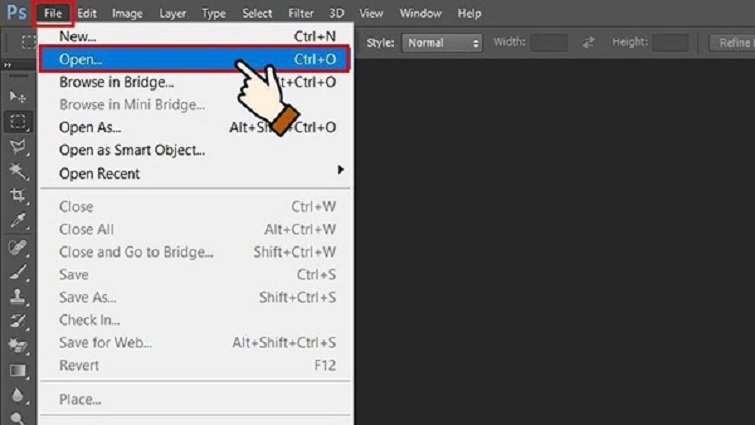Image resolution: width=755 pixels, height=425 pixels.
Task: Choose New... from File menu
Action: [195, 36]
